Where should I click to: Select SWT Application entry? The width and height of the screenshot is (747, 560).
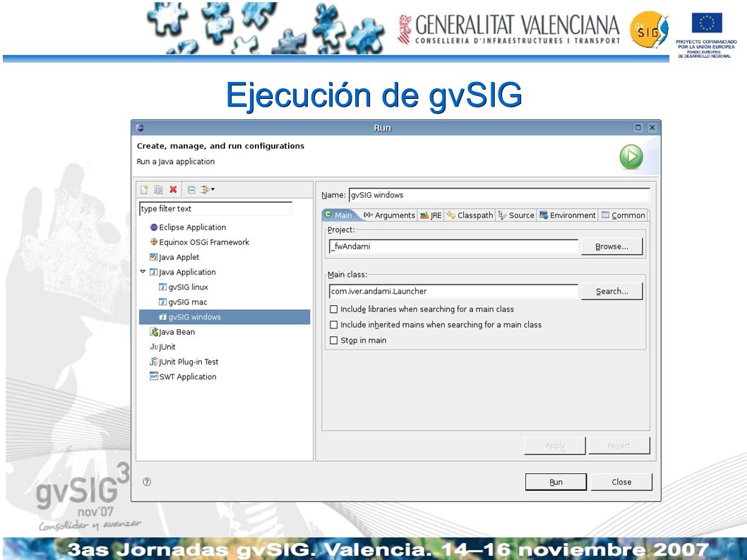tap(183, 377)
